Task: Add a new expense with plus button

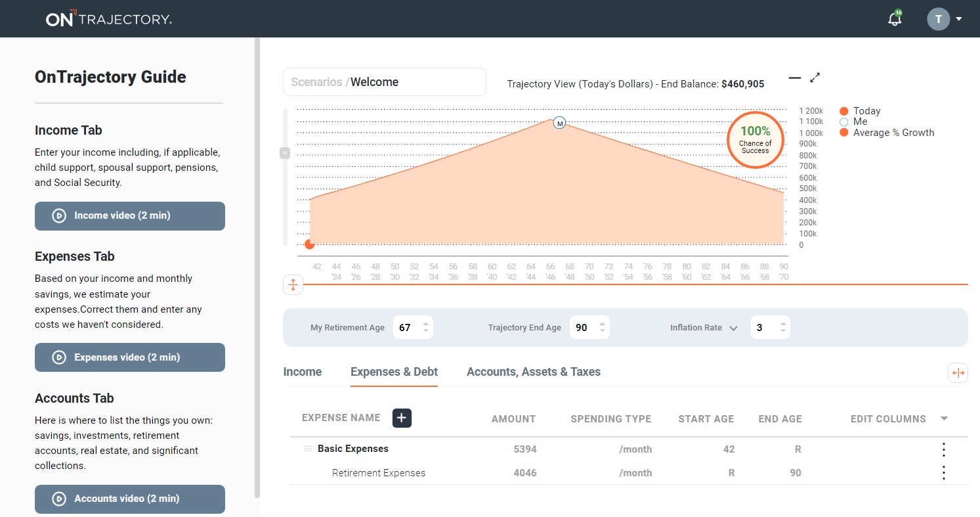Action: (402, 418)
